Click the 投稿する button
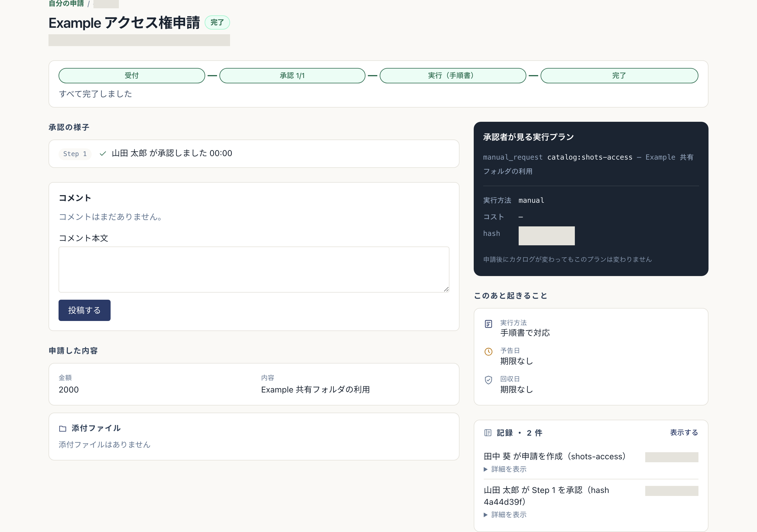 [x=84, y=310]
